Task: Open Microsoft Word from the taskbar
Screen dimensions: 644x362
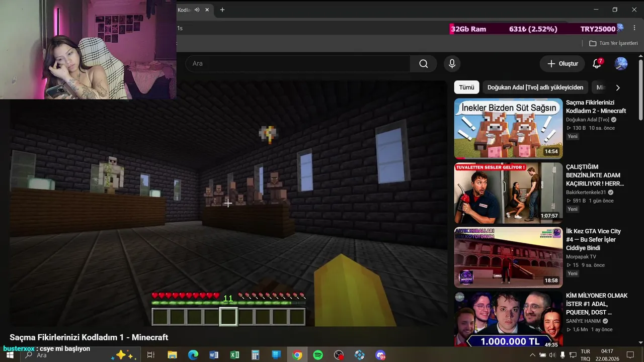Action: 214,355
